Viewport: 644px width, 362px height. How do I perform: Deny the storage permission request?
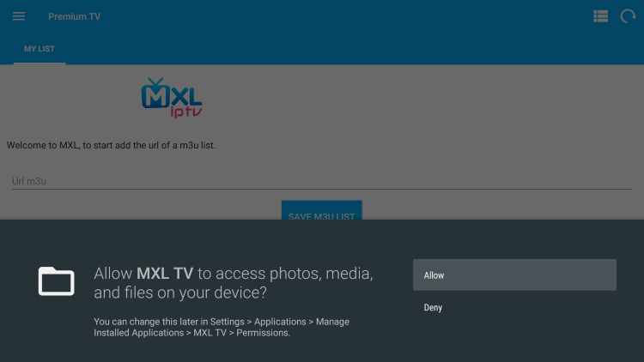(x=514, y=307)
